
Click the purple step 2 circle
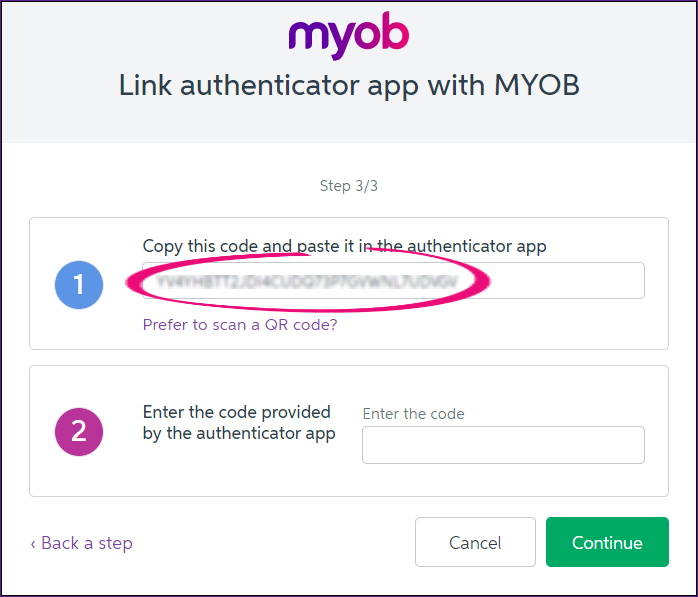[x=79, y=431]
